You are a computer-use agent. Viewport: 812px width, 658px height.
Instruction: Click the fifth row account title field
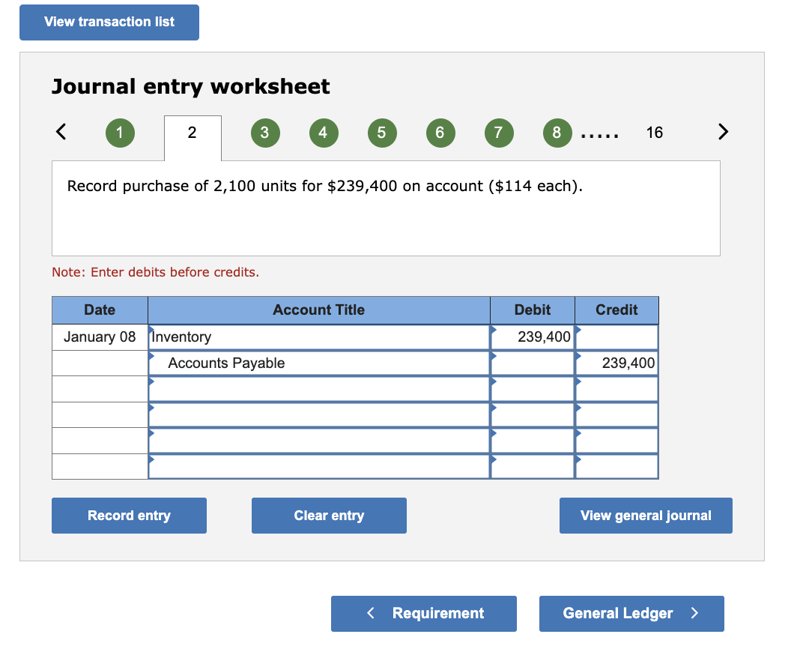point(319,441)
